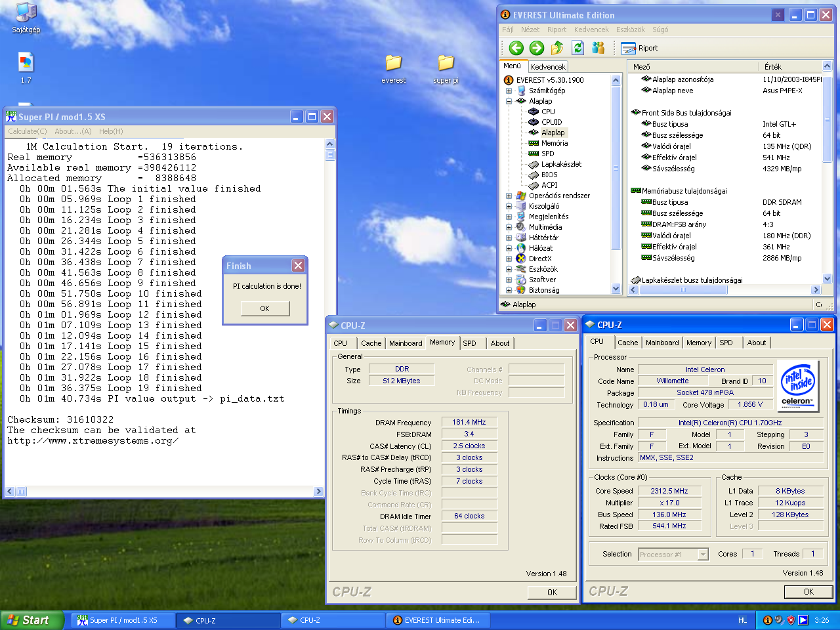Open the Sajátgép desktop icon
Viewport: 840px width, 630px height.
point(26,18)
